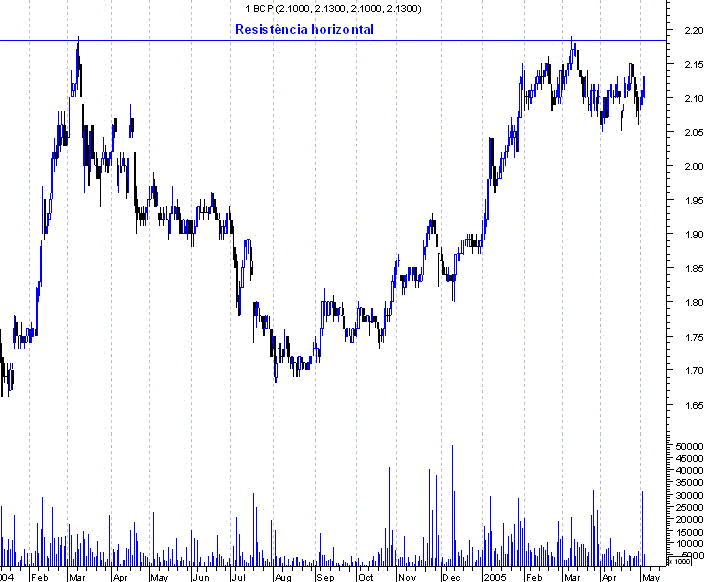Click the 2.15 price axis label
The height and width of the screenshot is (582, 707).
coord(693,64)
